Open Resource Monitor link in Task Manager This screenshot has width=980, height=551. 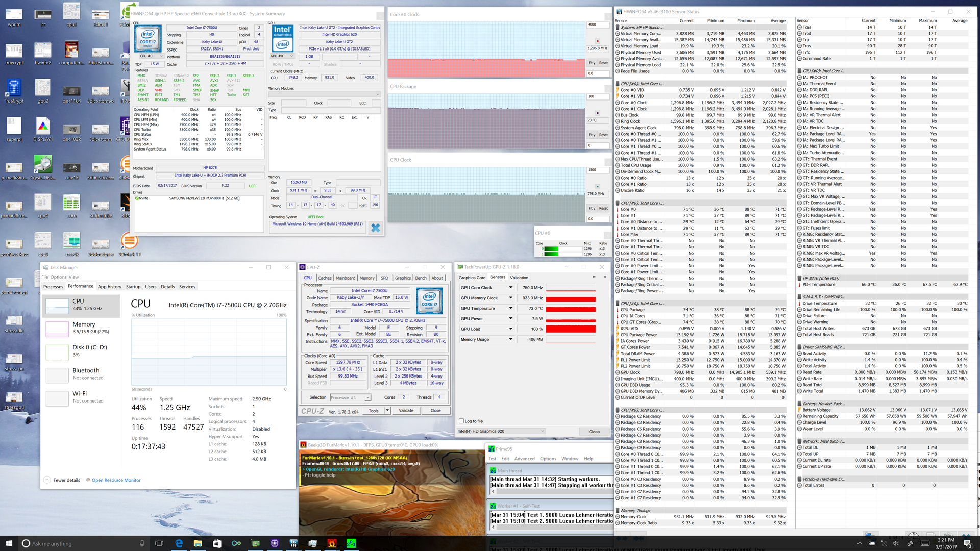coord(116,480)
